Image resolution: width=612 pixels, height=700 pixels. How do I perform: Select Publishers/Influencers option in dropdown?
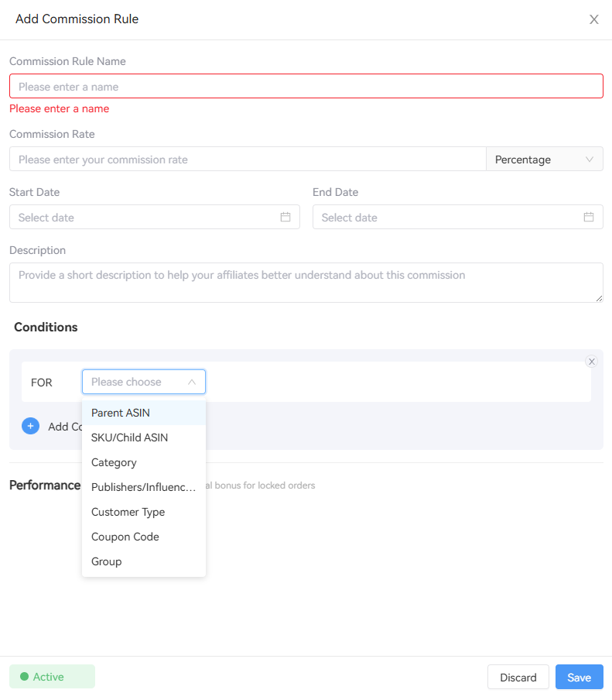point(144,487)
